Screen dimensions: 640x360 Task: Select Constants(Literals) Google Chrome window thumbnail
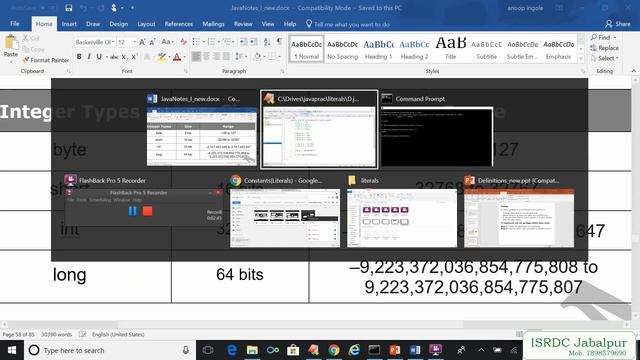coord(285,211)
